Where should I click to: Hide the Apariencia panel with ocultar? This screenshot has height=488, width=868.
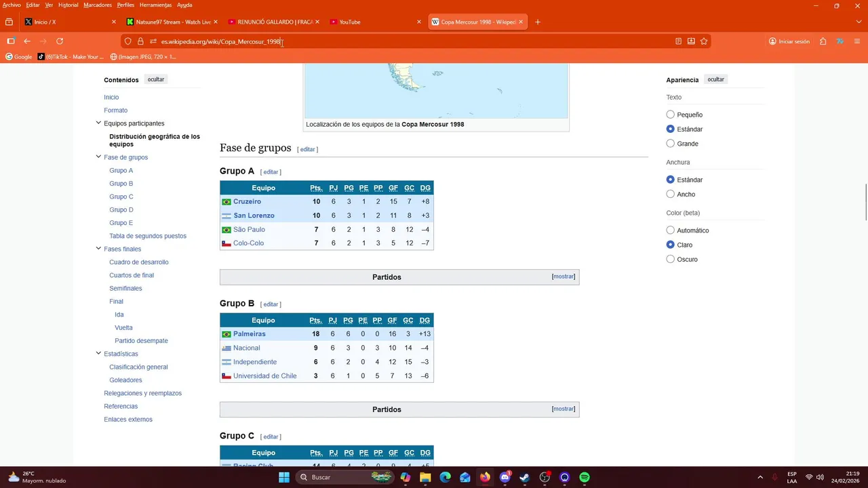(x=716, y=79)
